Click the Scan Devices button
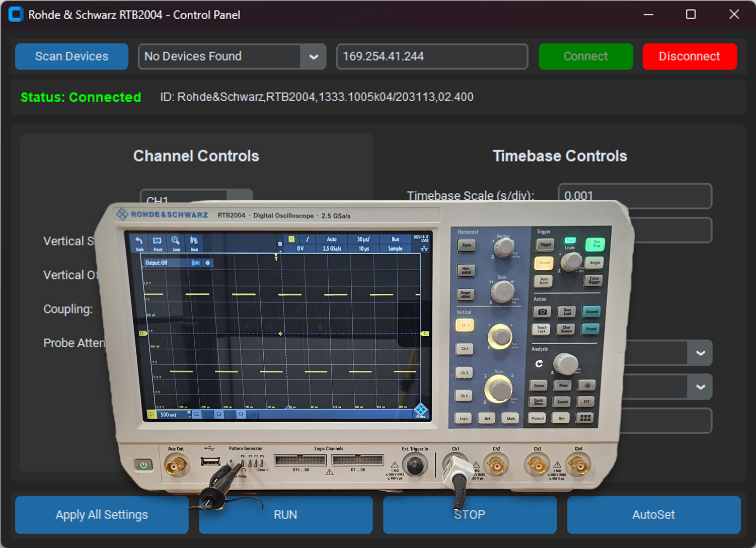The image size is (756, 548). coord(71,56)
